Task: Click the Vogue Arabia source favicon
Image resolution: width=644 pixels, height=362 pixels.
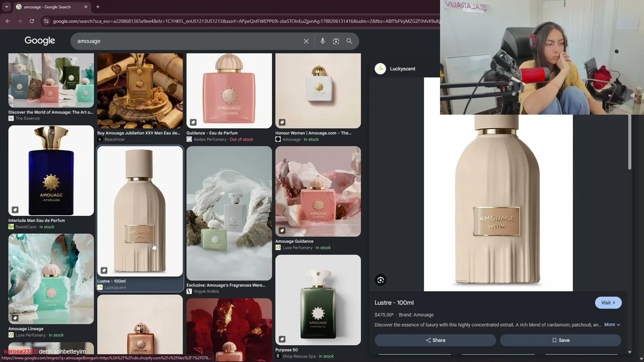Action: point(189,292)
